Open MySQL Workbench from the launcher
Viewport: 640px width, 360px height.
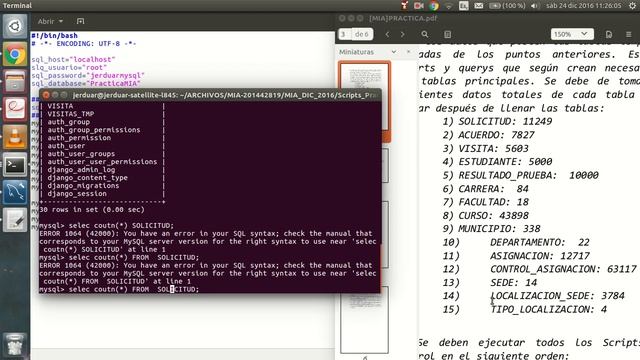point(15,192)
